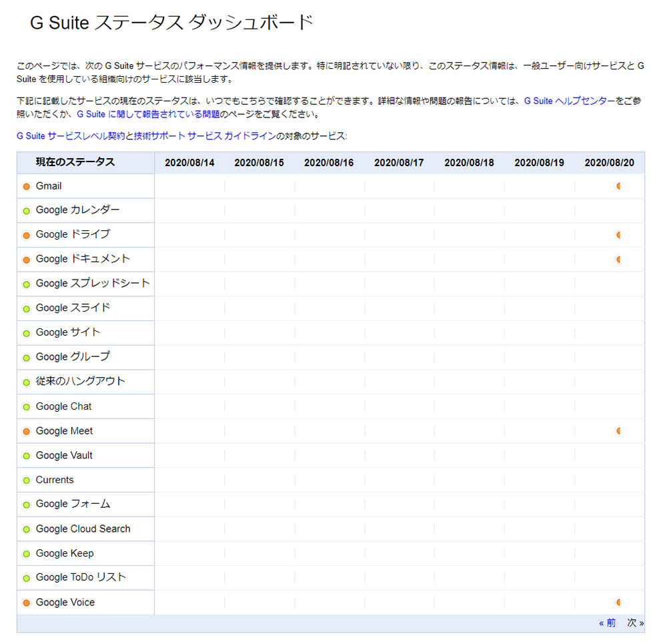The height and width of the screenshot is (644, 667).
Task: Select the Google スライド service name
Action: pos(73,308)
